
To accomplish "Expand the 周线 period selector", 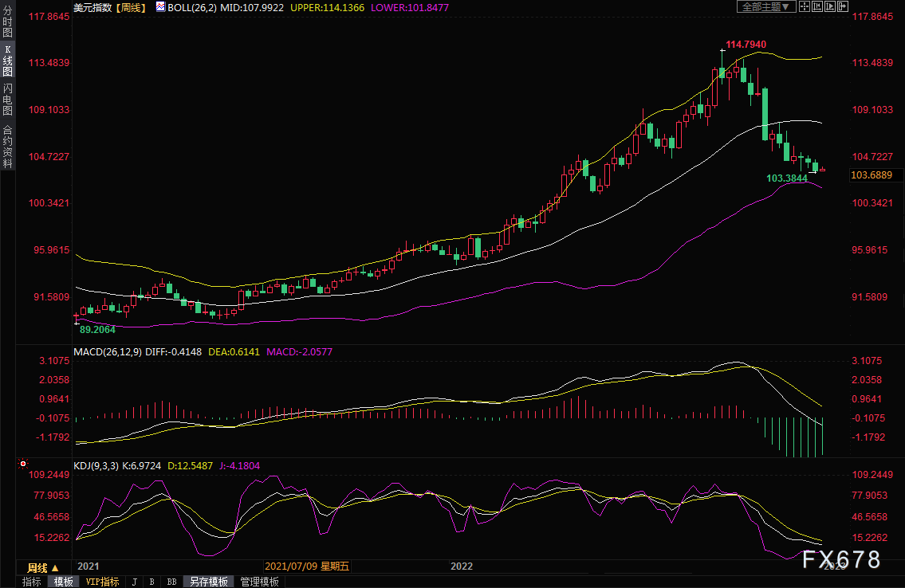I will (42, 567).
